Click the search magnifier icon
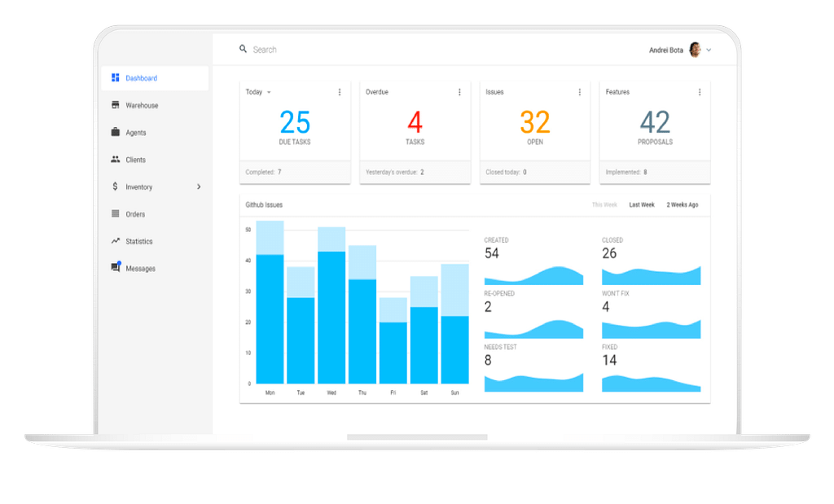Screen dimensions: 834x504 click(243, 49)
